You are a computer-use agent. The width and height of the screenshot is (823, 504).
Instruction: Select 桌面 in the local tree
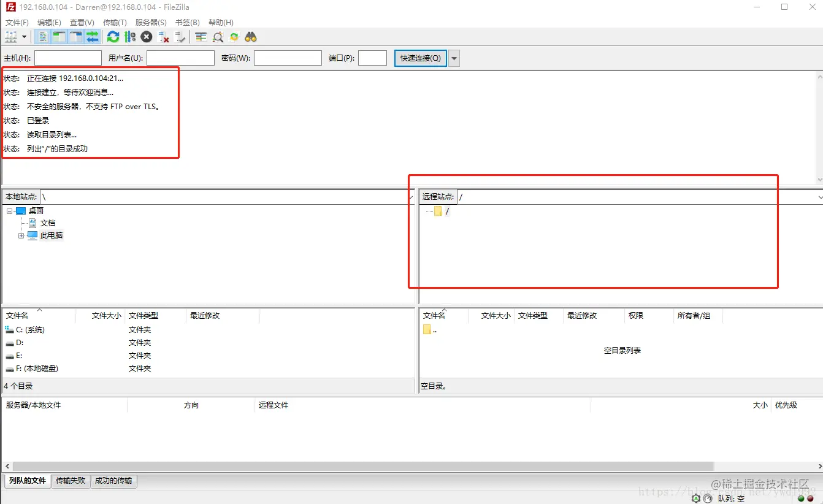pyautogui.click(x=36, y=210)
